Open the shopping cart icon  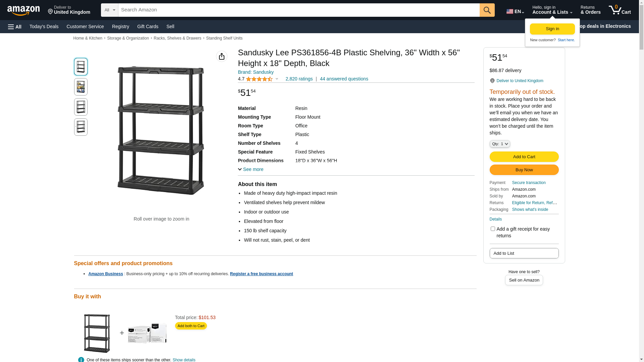(x=620, y=10)
